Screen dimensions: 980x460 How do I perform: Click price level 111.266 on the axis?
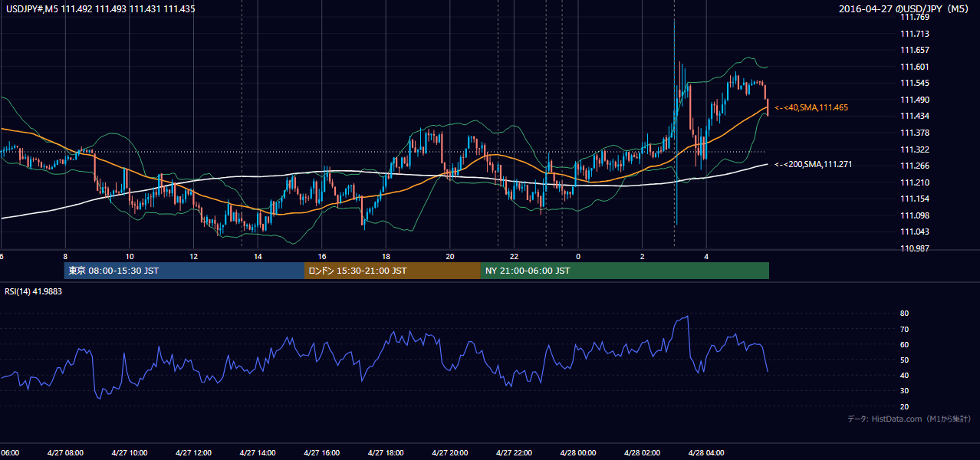coord(914,166)
